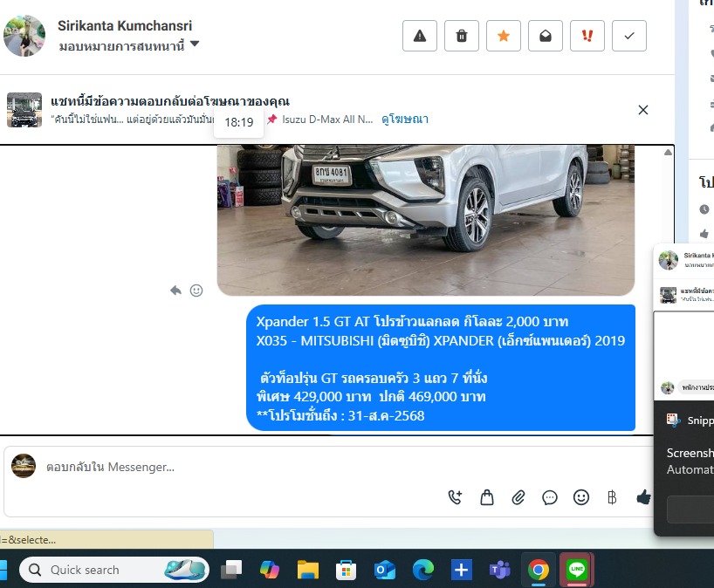Screen dimensions: 714x588
Task: Open emoji picker in reply toolbar
Action: pos(581,497)
